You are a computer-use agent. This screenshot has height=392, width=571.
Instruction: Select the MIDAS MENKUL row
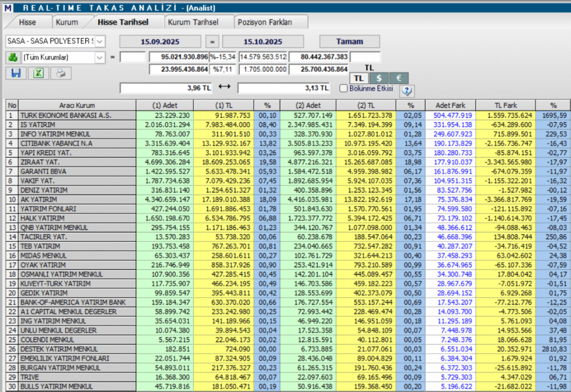tap(288, 255)
